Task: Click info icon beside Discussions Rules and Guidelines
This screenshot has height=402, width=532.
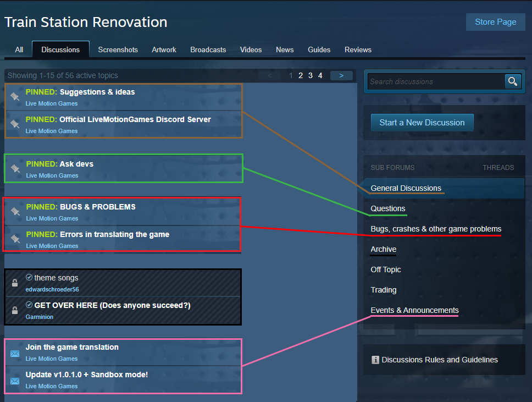Action: [x=375, y=360]
